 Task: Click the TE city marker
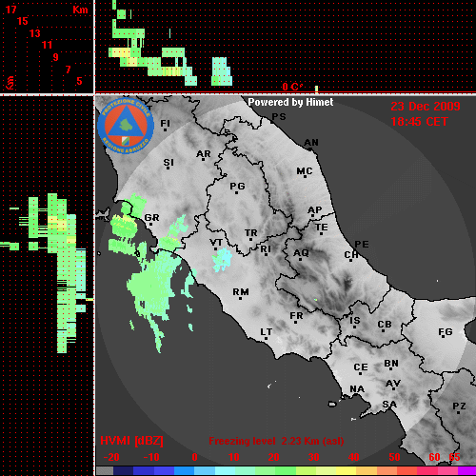tap(322, 228)
